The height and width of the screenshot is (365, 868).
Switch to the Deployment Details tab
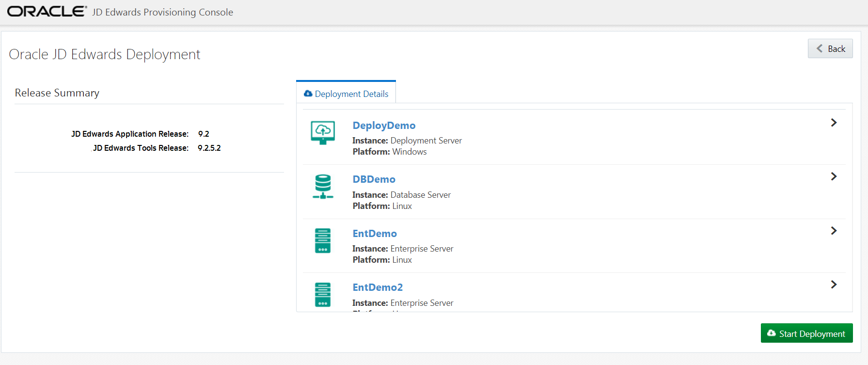pos(346,92)
